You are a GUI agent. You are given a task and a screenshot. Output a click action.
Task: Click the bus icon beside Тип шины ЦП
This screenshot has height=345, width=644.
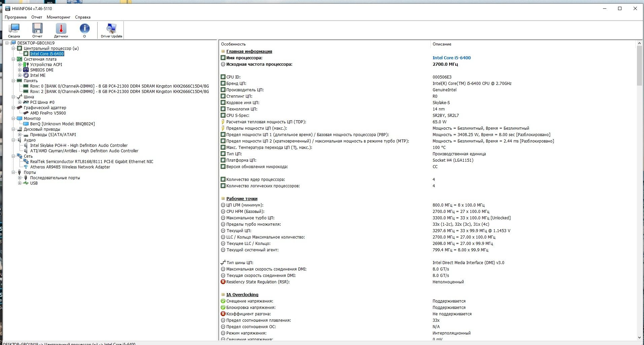pos(223,262)
